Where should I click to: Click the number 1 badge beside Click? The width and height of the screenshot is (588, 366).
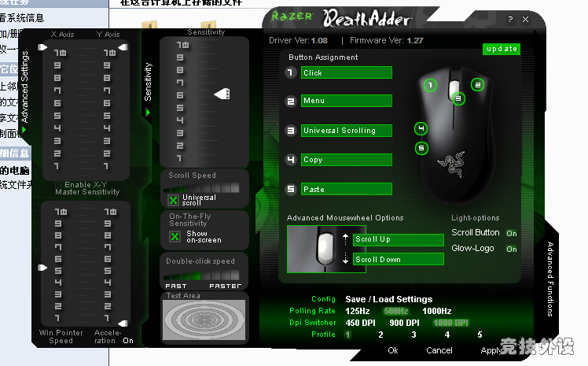click(x=291, y=72)
